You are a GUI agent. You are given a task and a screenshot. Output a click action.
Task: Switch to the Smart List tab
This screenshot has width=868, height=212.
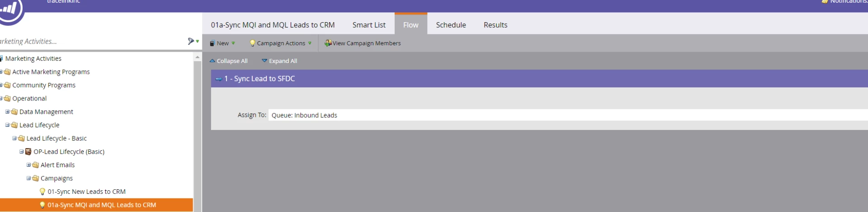(x=369, y=25)
